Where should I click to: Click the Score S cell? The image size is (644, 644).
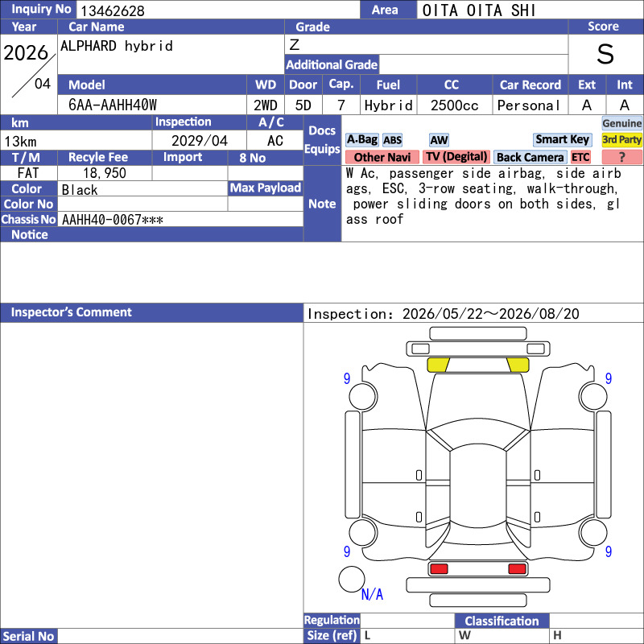coord(605,54)
